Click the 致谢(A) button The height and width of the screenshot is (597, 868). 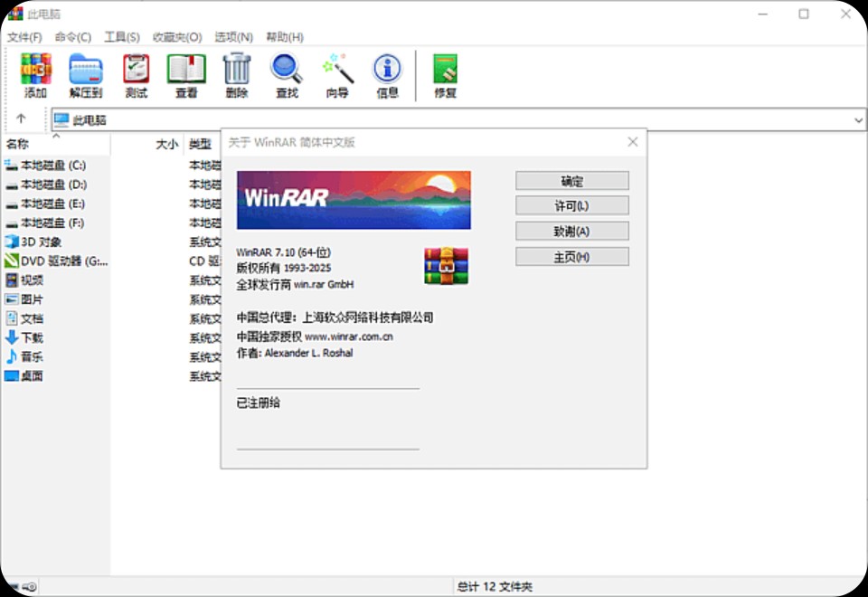(571, 232)
